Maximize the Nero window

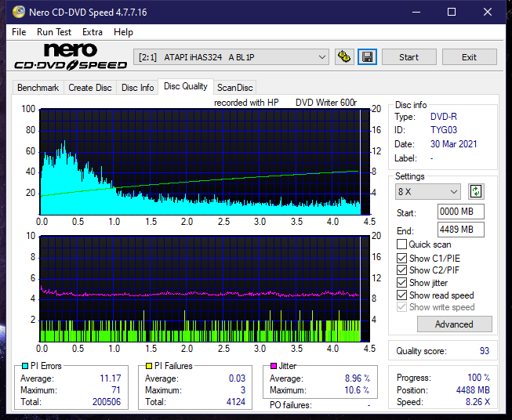(x=452, y=12)
